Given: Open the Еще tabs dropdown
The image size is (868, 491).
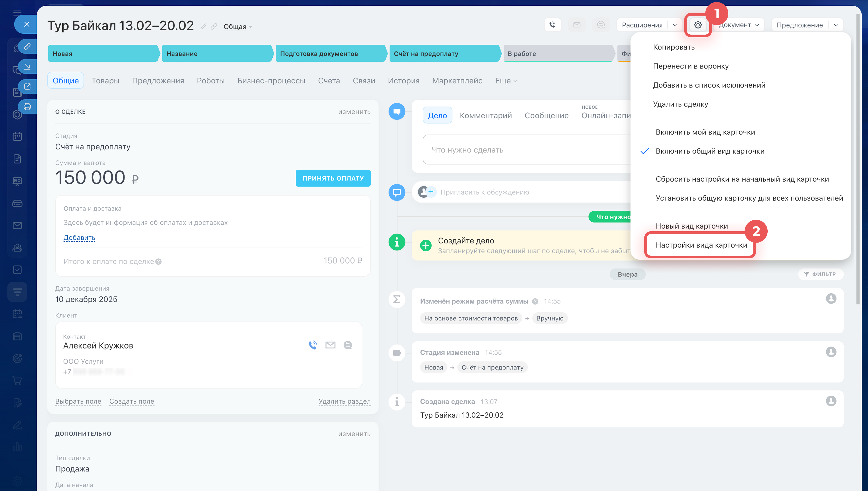Looking at the screenshot, I should [506, 81].
